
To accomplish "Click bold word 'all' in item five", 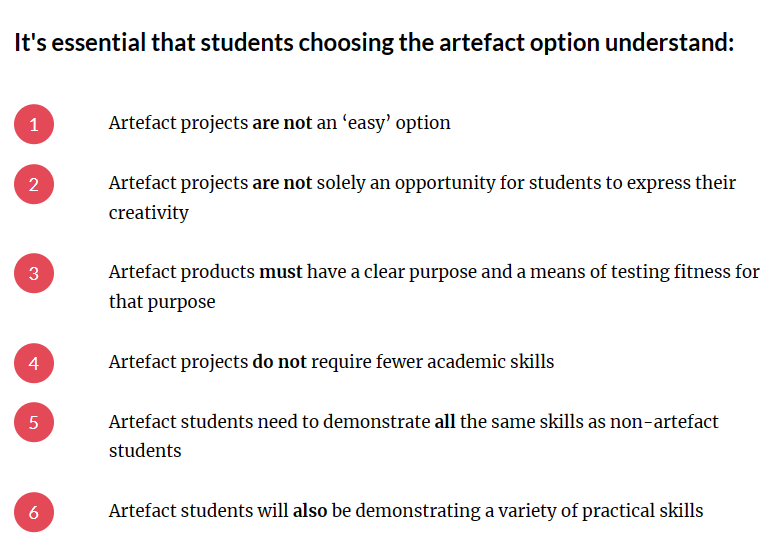I will [x=444, y=422].
